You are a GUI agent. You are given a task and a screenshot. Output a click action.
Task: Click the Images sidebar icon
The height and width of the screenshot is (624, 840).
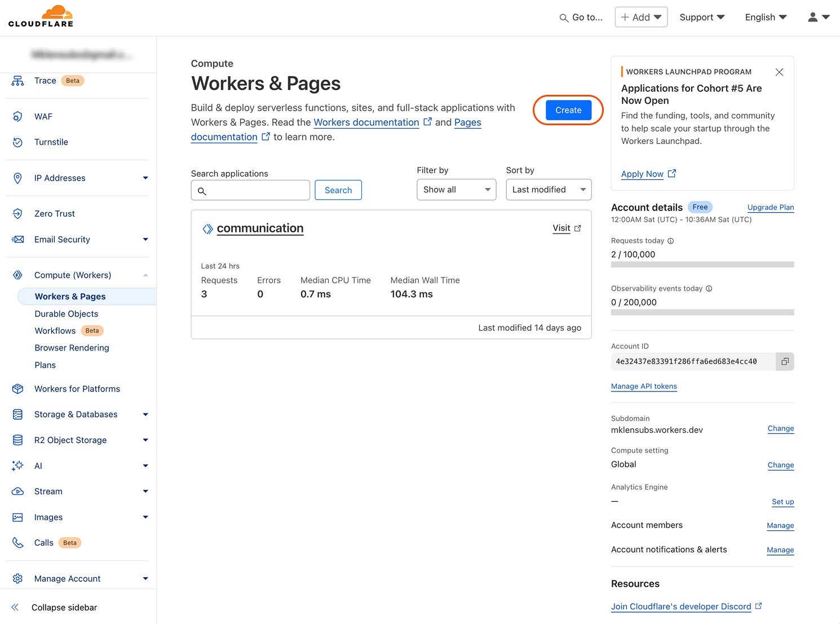pos(17,517)
